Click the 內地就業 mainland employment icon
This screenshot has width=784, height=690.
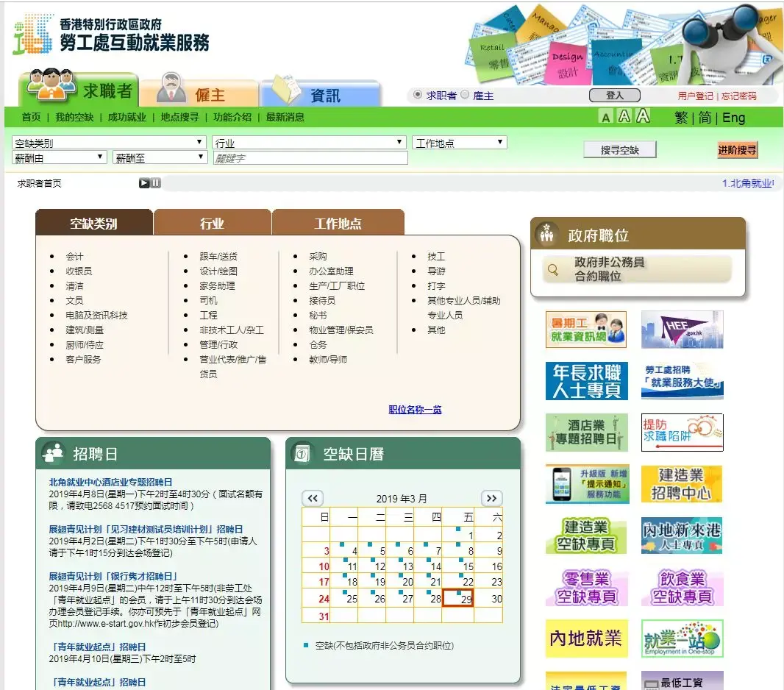[x=585, y=639]
